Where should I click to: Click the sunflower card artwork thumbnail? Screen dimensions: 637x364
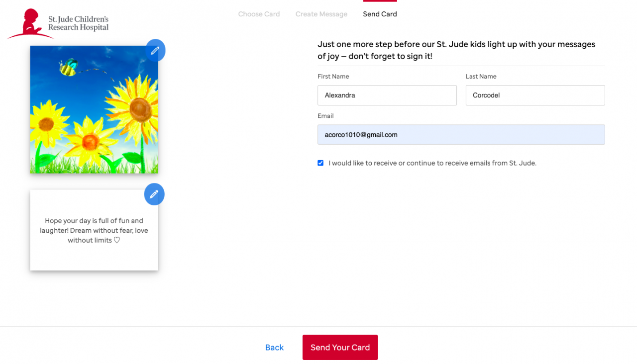(94, 110)
